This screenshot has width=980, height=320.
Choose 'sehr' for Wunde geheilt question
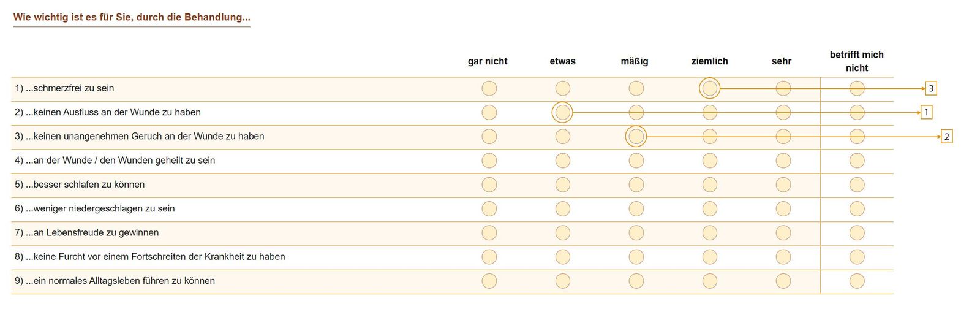click(x=783, y=161)
